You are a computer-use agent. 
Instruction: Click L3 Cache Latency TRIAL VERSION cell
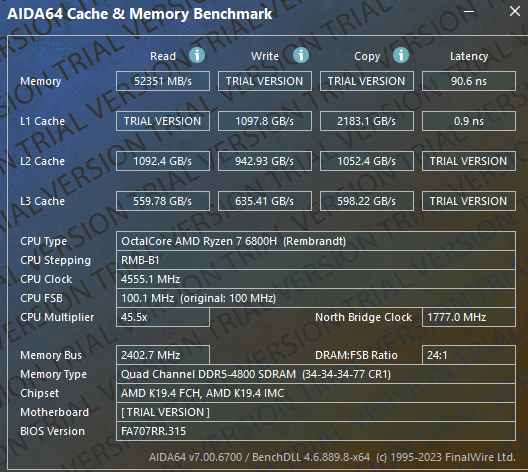469,201
